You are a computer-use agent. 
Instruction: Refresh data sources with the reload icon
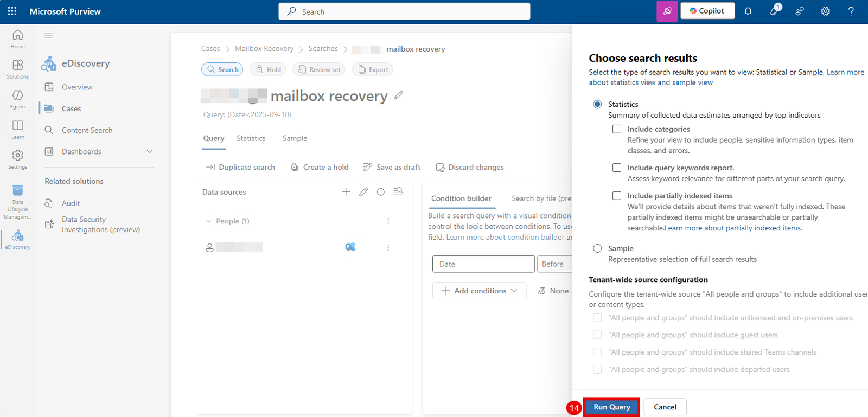click(381, 192)
